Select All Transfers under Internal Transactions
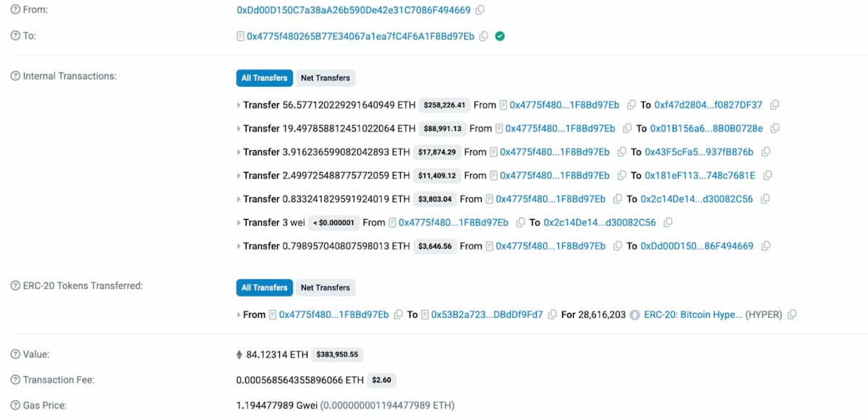 click(264, 78)
